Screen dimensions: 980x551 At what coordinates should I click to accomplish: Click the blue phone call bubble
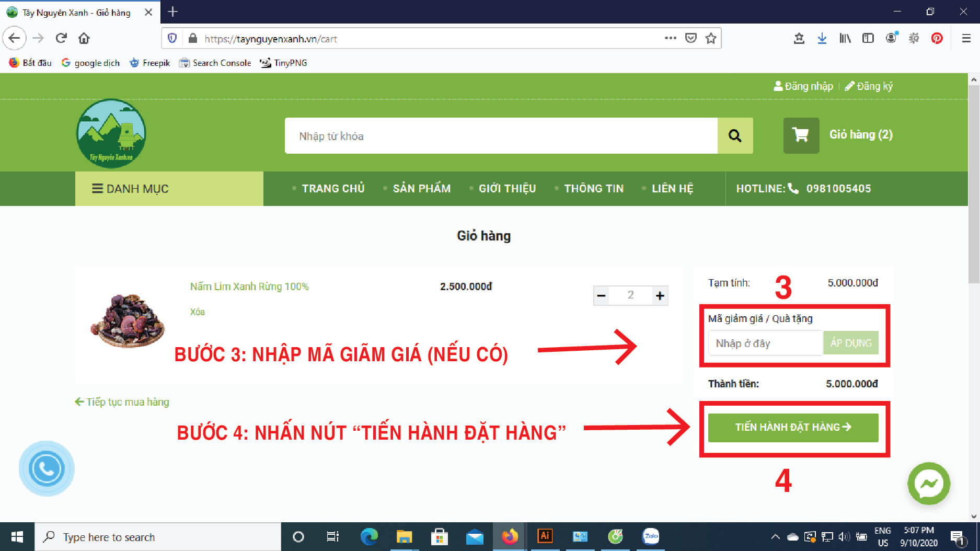(47, 468)
